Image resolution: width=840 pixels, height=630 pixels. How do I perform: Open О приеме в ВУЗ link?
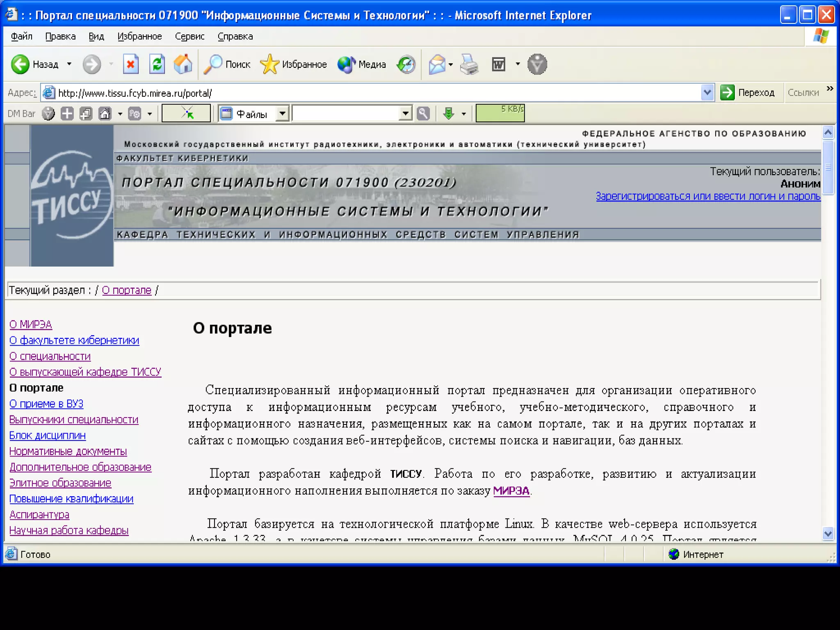[46, 404]
